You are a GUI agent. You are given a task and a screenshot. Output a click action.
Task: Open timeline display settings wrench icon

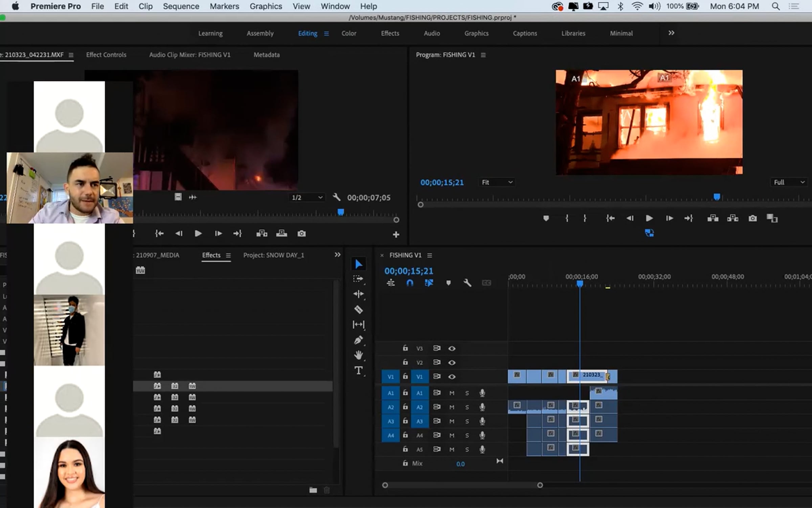tap(467, 283)
